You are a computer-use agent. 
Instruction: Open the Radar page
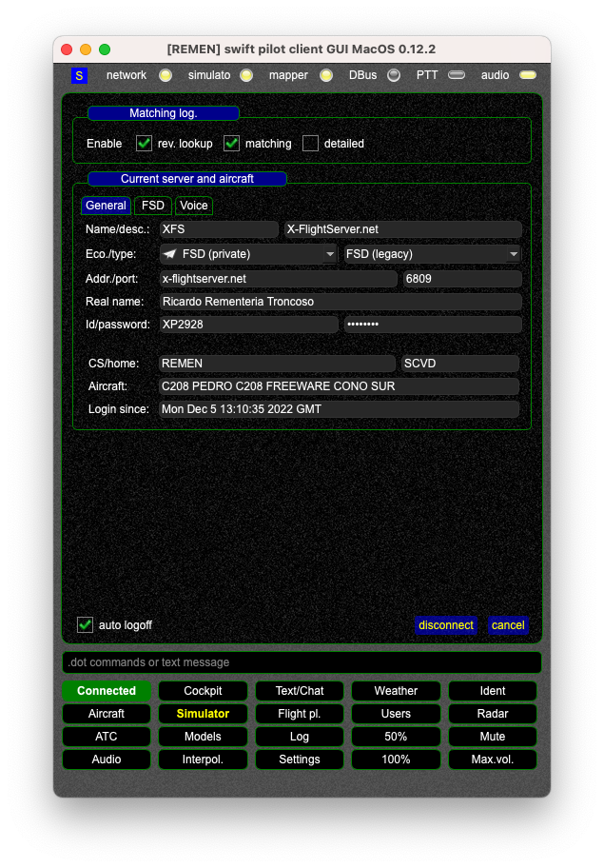pyautogui.click(x=493, y=714)
